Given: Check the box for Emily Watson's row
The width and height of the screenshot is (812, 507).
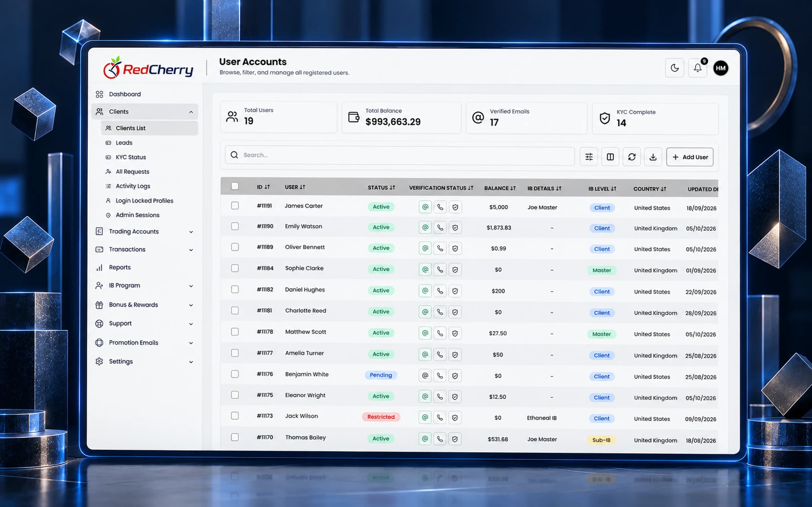Looking at the screenshot, I should pyautogui.click(x=235, y=226).
